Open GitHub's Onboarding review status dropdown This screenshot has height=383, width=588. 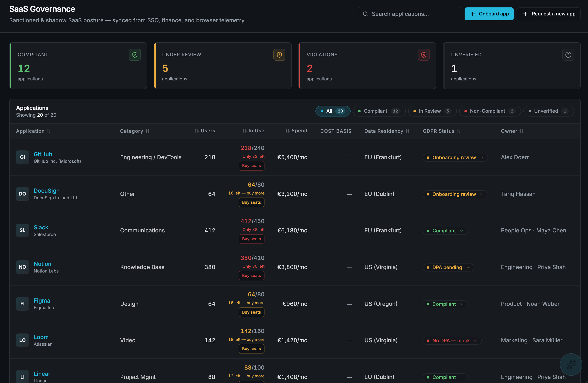[x=455, y=158]
